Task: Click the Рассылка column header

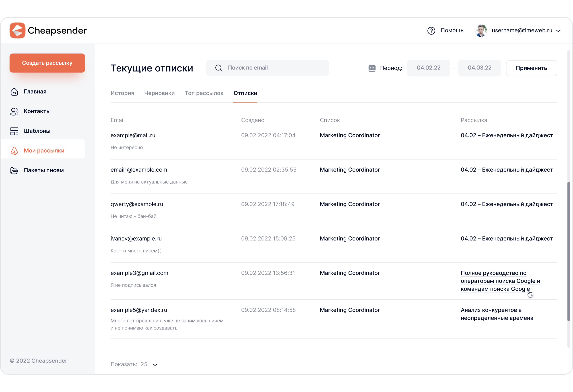Action: click(x=474, y=120)
